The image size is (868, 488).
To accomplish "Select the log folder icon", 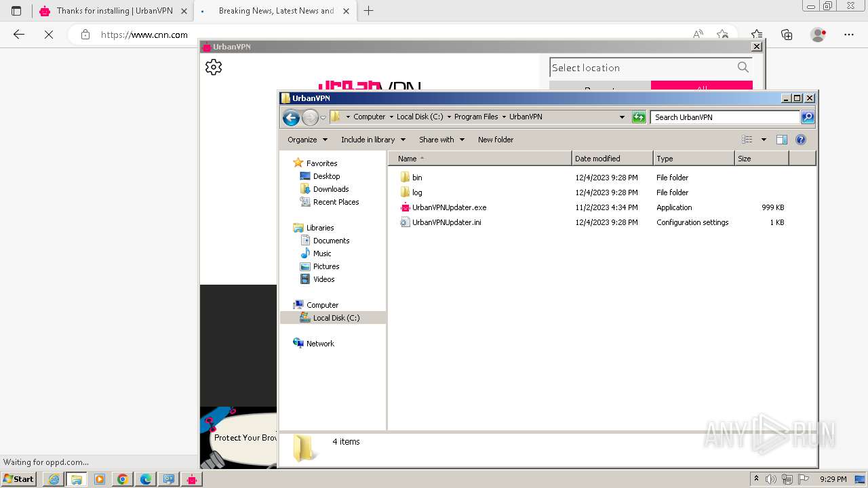I will point(405,192).
